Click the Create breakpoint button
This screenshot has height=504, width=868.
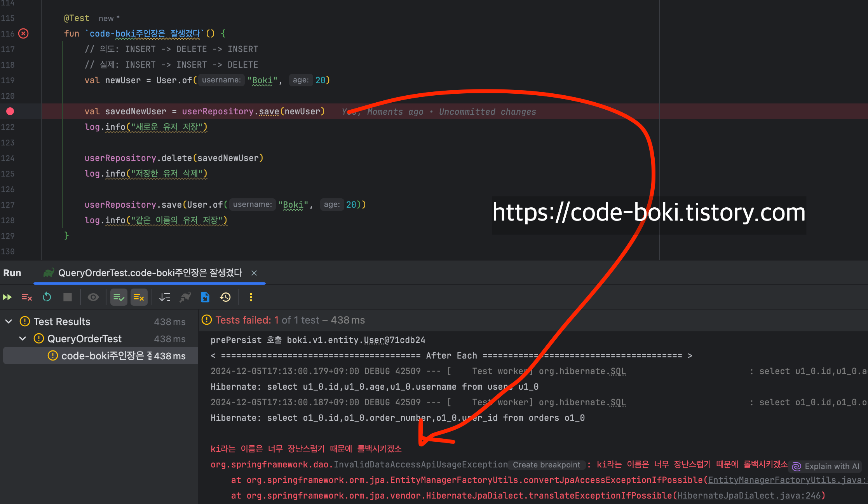546,465
